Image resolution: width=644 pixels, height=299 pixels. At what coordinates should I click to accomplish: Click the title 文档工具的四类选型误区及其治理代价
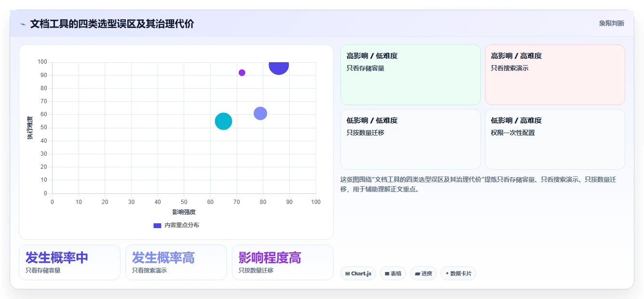click(x=112, y=24)
